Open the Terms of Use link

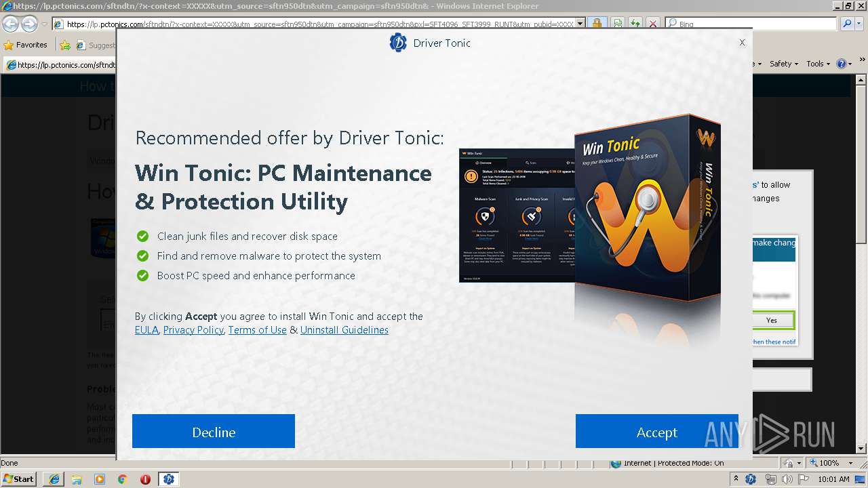point(257,330)
